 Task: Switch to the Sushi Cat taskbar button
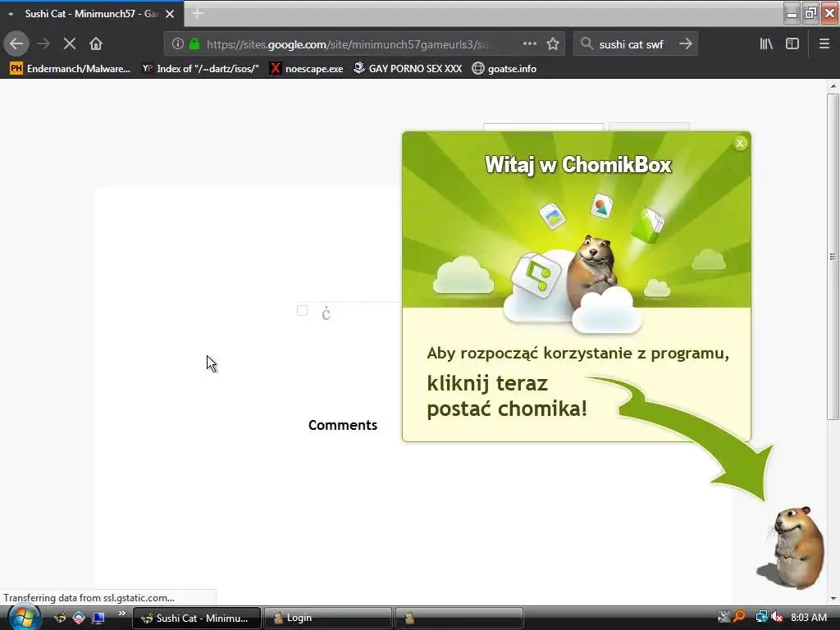[197, 619]
